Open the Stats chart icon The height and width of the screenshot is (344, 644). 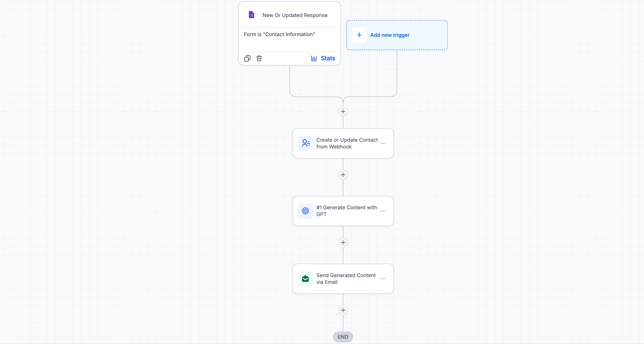coord(314,58)
